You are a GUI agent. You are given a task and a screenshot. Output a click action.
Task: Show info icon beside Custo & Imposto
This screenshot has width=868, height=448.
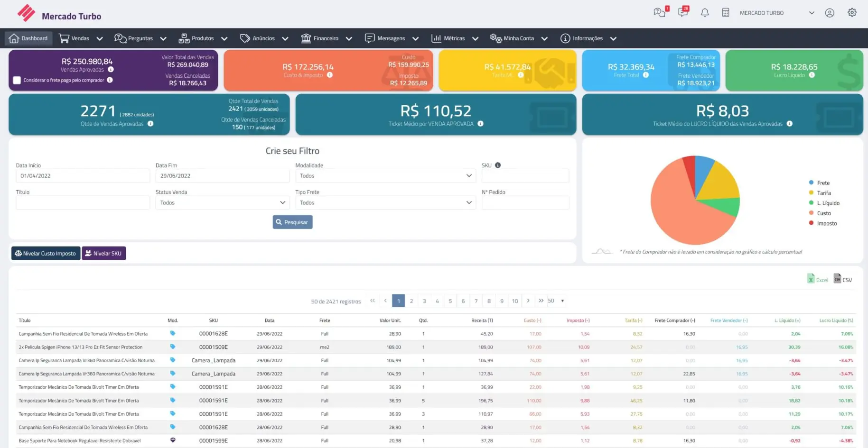pyautogui.click(x=330, y=75)
